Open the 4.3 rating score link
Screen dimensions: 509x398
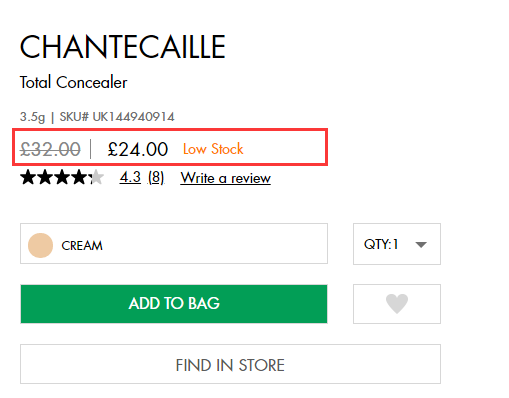(x=130, y=177)
